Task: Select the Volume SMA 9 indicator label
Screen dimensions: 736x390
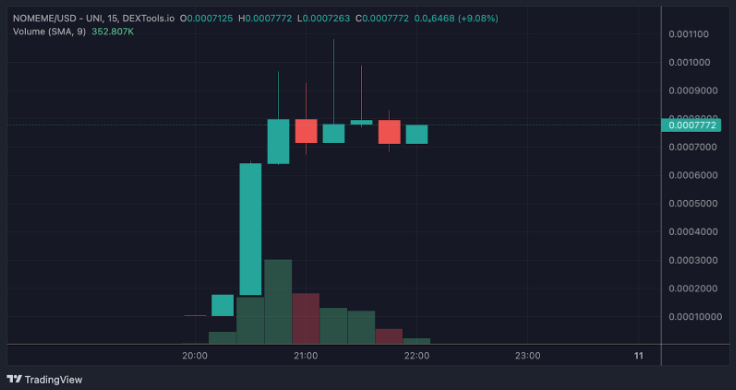Action: click(49, 31)
